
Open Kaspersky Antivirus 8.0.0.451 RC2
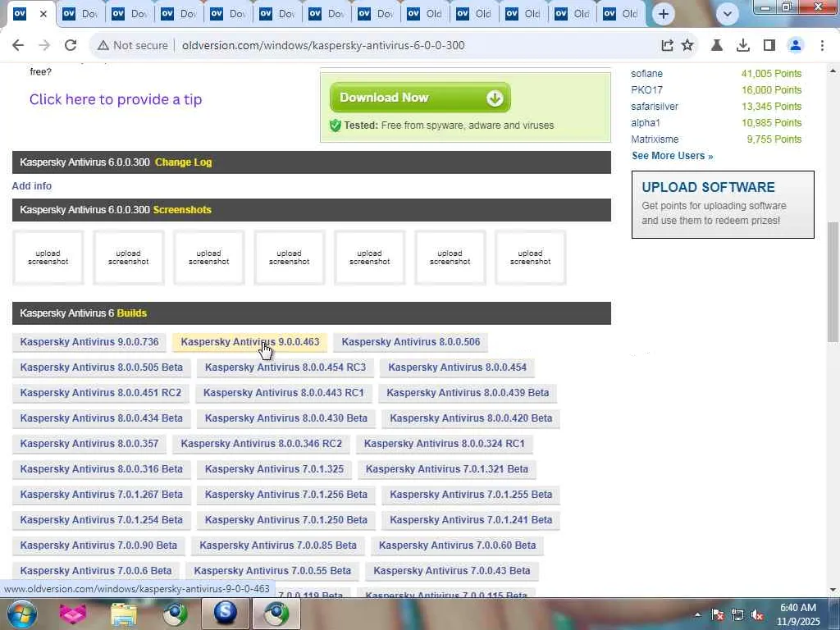tap(101, 393)
